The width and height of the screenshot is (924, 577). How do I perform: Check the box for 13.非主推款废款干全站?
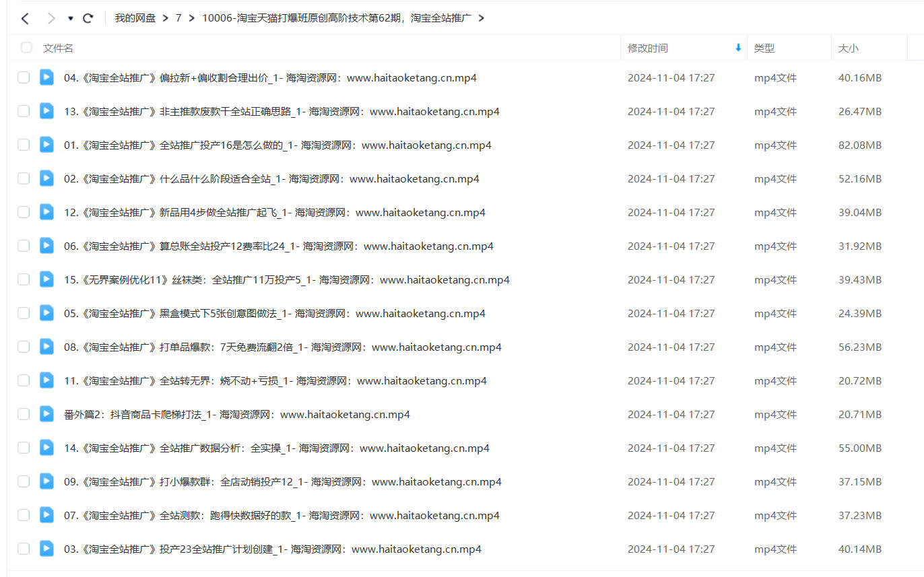tap(24, 111)
